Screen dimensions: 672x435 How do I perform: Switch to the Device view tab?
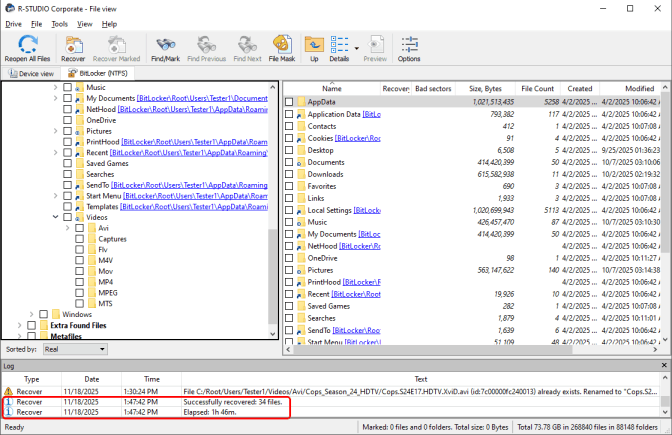31,73
